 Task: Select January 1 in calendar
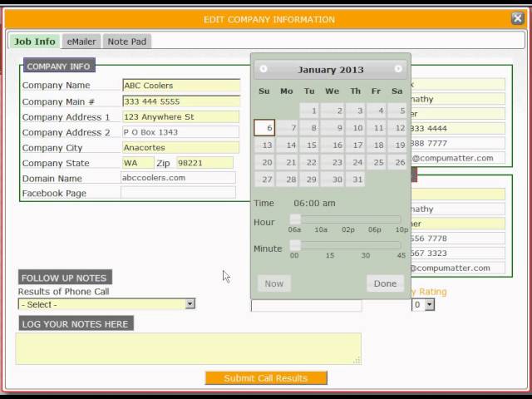click(309, 111)
